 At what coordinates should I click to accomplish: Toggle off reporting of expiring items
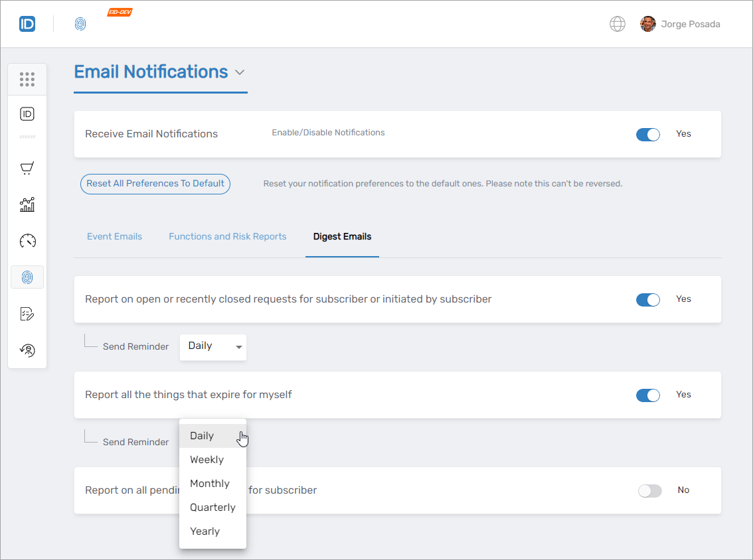[x=647, y=395]
